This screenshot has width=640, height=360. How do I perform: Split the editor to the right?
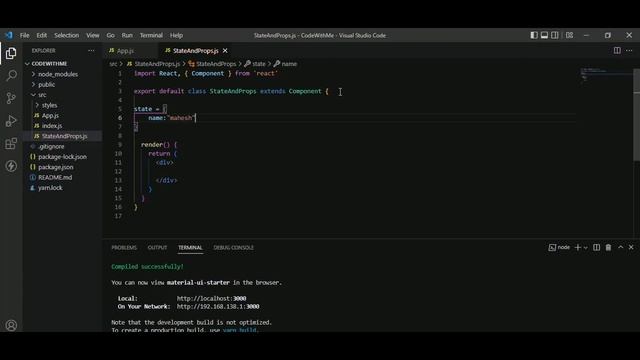coord(617,51)
